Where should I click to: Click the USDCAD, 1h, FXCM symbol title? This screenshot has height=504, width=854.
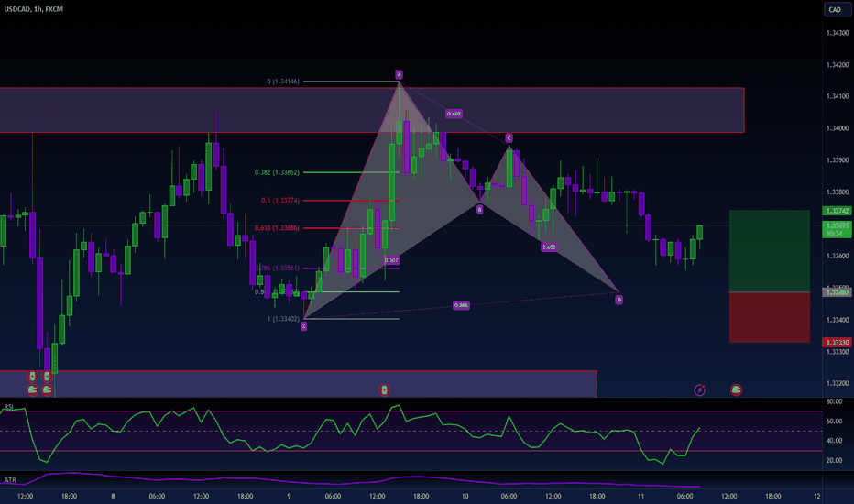[x=33, y=9]
